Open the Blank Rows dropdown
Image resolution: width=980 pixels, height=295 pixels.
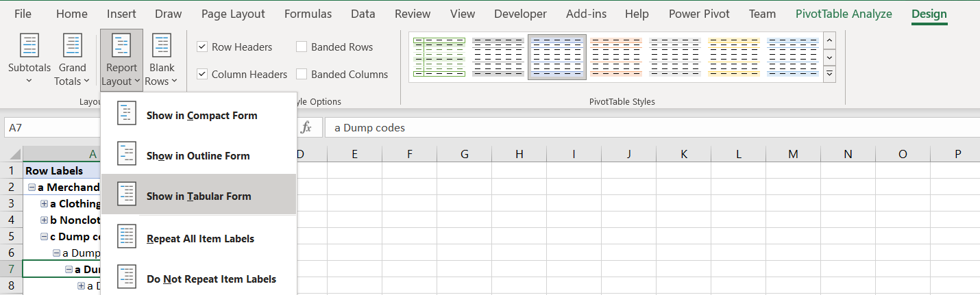tap(162, 60)
